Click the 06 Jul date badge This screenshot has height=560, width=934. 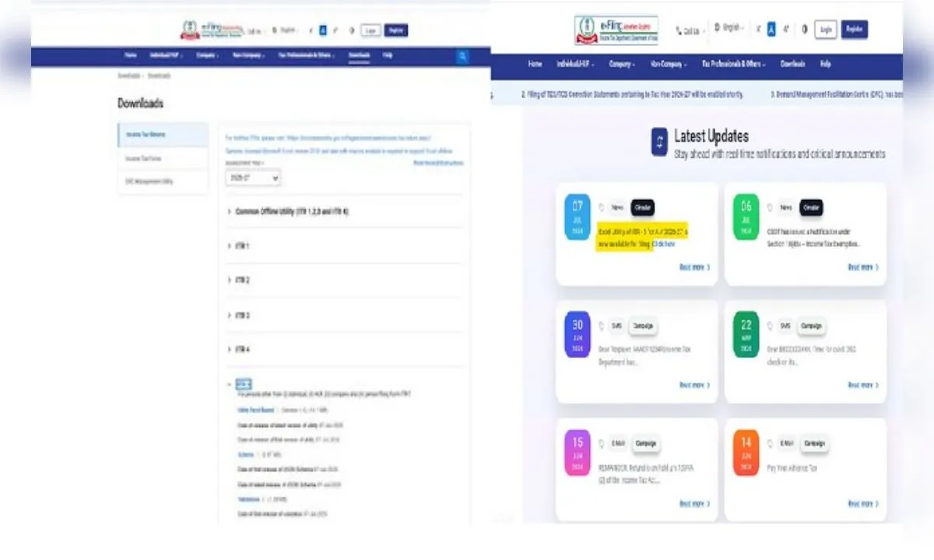[x=746, y=217]
